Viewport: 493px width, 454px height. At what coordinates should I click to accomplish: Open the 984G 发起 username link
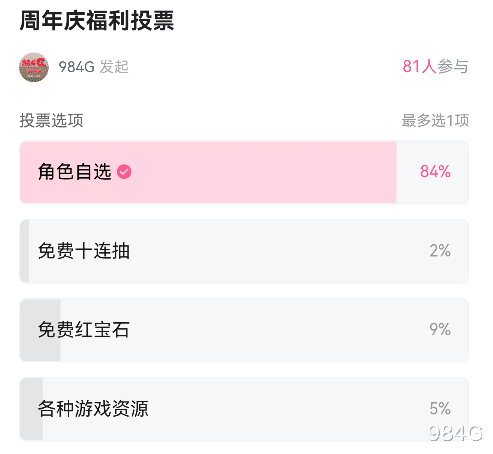94,67
